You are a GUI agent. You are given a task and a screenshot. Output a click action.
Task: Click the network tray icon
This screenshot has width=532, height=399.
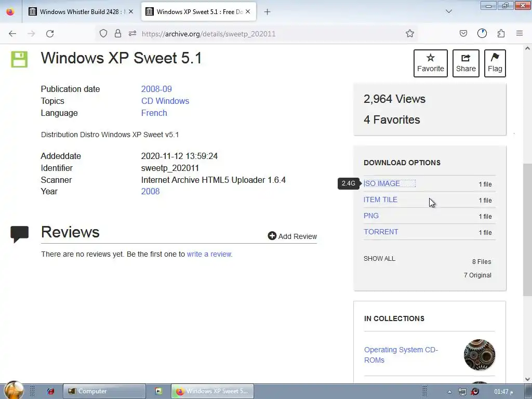pos(462,392)
